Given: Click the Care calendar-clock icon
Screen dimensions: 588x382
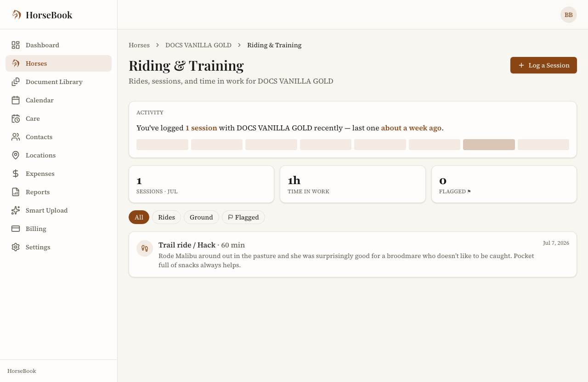Looking at the screenshot, I should click(x=16, y=118).
